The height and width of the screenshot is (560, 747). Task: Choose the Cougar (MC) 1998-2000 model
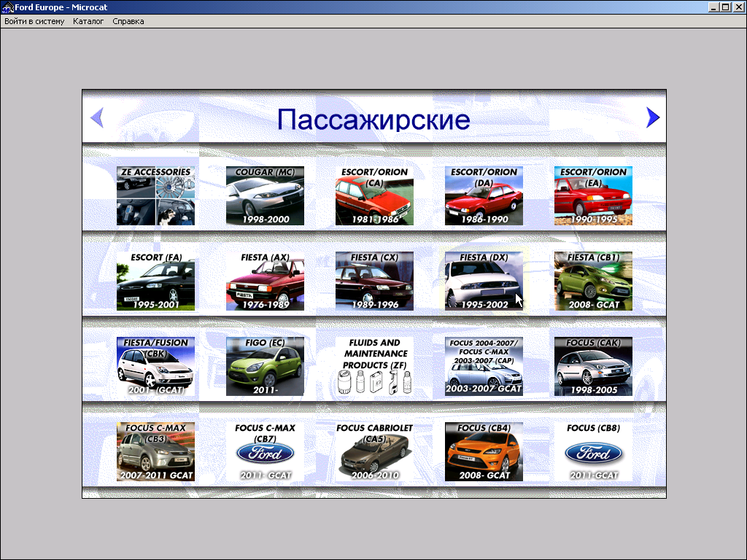click(265, 196)
